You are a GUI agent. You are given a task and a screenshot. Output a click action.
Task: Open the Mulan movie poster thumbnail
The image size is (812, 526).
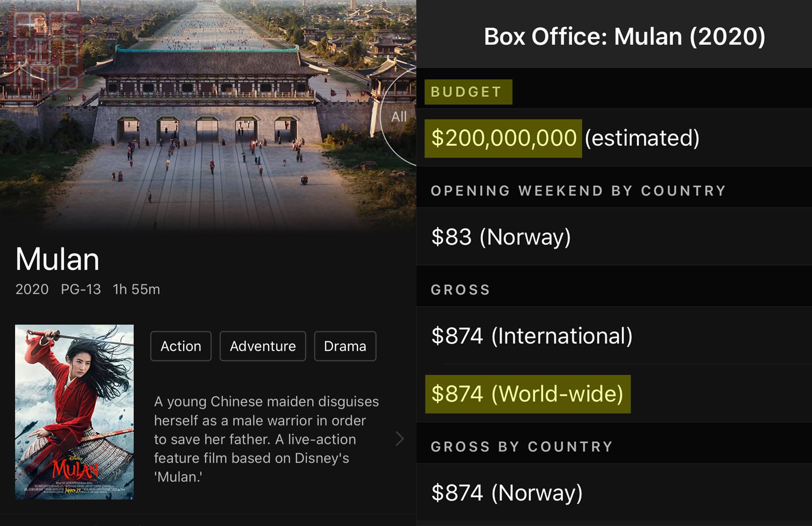coord(74,412)
